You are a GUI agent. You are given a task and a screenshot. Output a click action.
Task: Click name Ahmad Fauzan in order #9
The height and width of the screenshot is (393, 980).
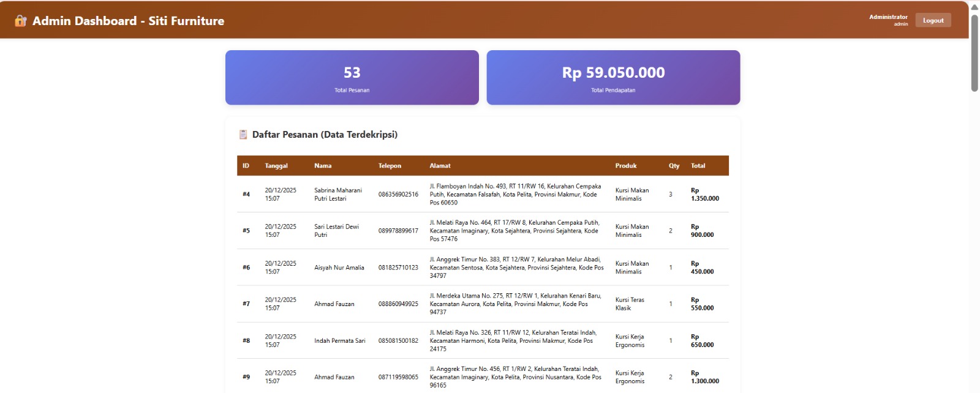[334, 377]
